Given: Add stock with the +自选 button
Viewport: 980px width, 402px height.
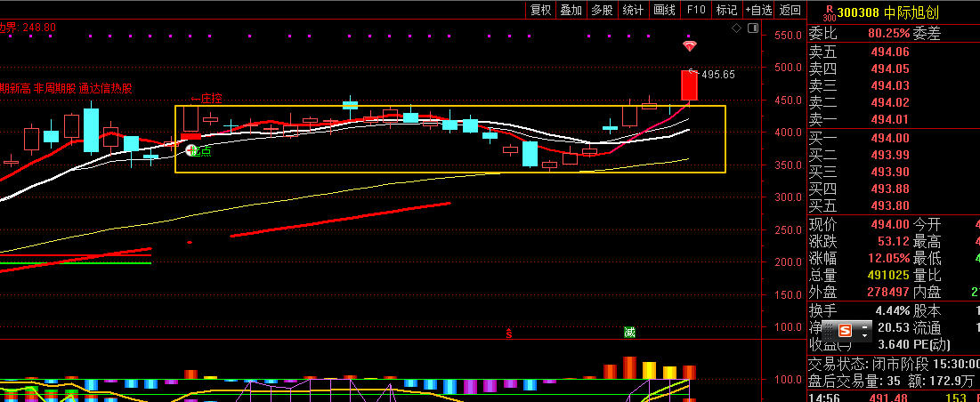Looking at the screenshot, I should point(757,10).
